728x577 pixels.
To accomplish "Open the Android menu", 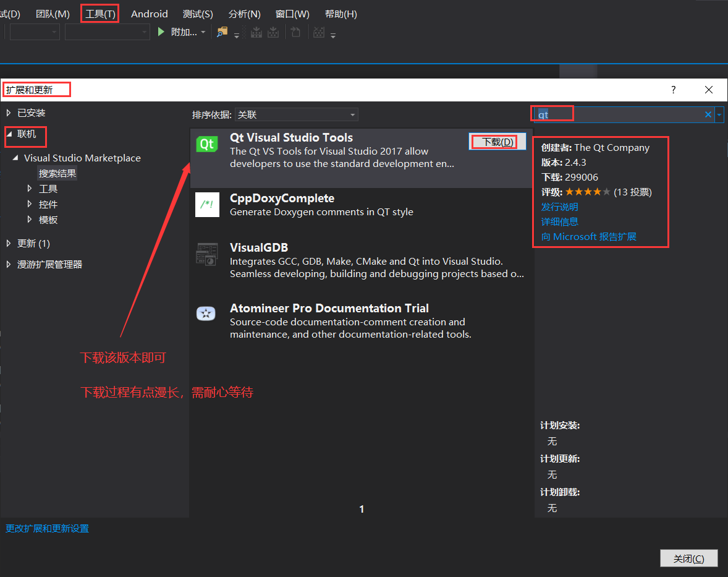I will (x=149, y=14).
